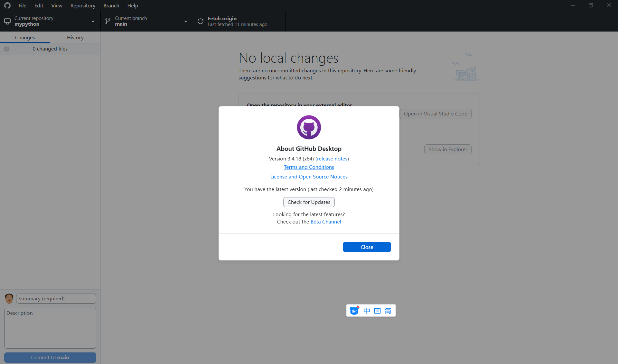Toggle the Chinese input mode icon
This screenshot has height=364, width=618.
[x=367, y=311]
